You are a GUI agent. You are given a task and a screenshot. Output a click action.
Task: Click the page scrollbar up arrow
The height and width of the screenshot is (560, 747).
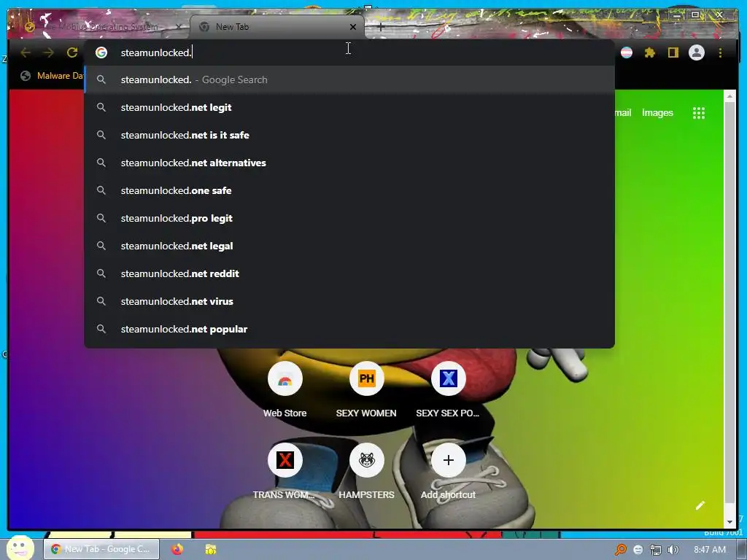pyautogui.click(x=729, y=96)
